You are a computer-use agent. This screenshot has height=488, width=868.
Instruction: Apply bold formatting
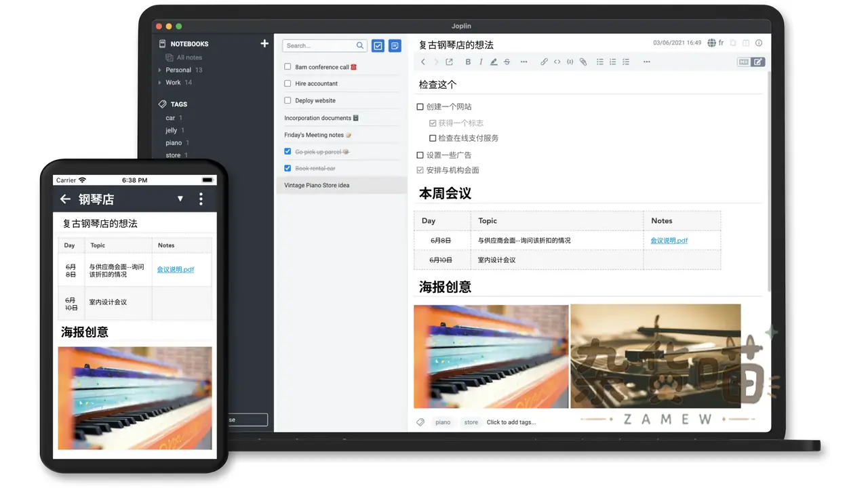point(468,62)
